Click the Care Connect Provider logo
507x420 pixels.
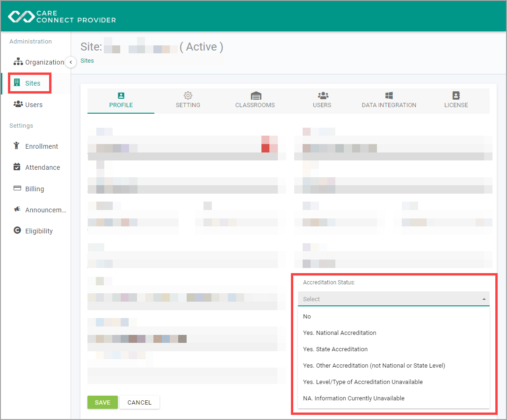(x=62, y=16)
